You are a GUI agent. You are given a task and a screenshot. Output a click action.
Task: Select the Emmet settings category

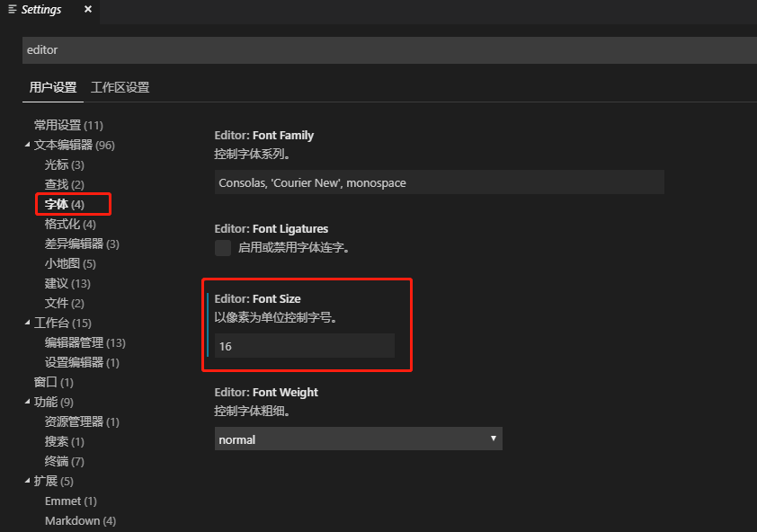tap(70, 500)
